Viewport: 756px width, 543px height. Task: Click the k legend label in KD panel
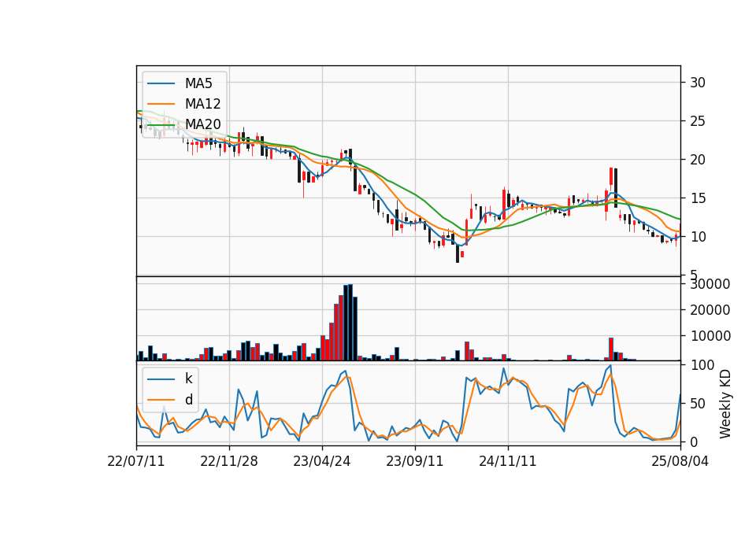tap(188, 379)
